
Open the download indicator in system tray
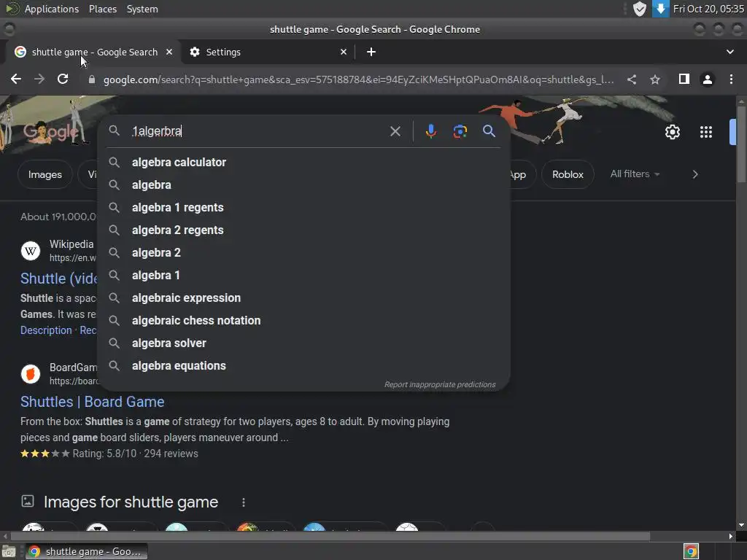tap(660, 9)
